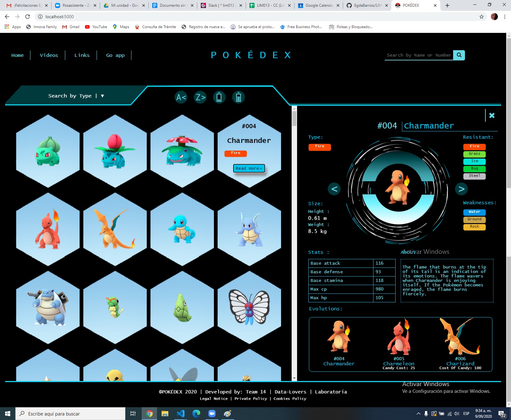
Task: Click the empty battery sort icon
Action: [x=219, y=97]
